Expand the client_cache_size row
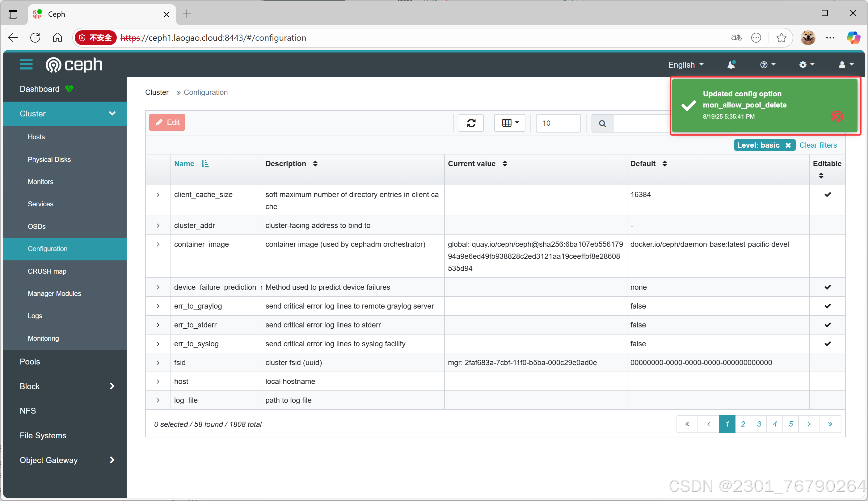The height and width of the screenshot is (501, 868). (x=158, y=195)
